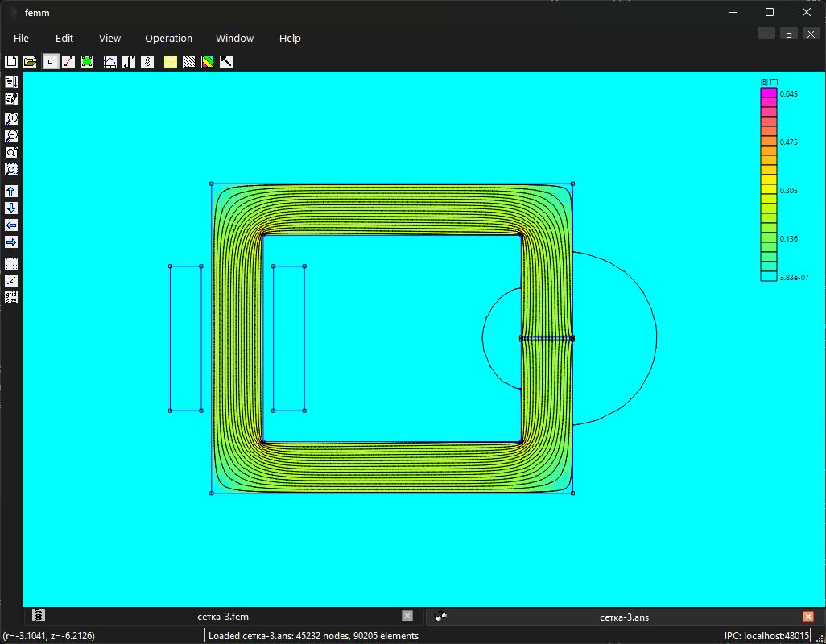Set the grid size
The height and width of the screenshot is (644, 826).
11,298
